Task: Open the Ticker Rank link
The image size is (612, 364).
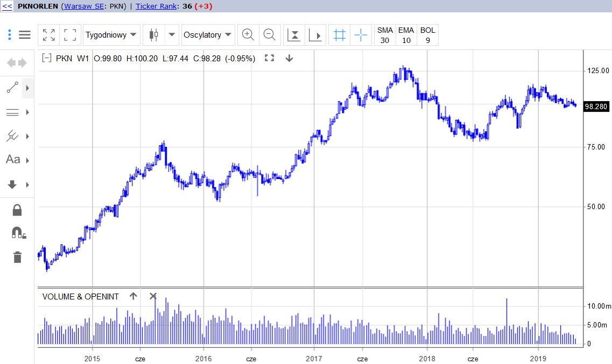Action: 156,6
